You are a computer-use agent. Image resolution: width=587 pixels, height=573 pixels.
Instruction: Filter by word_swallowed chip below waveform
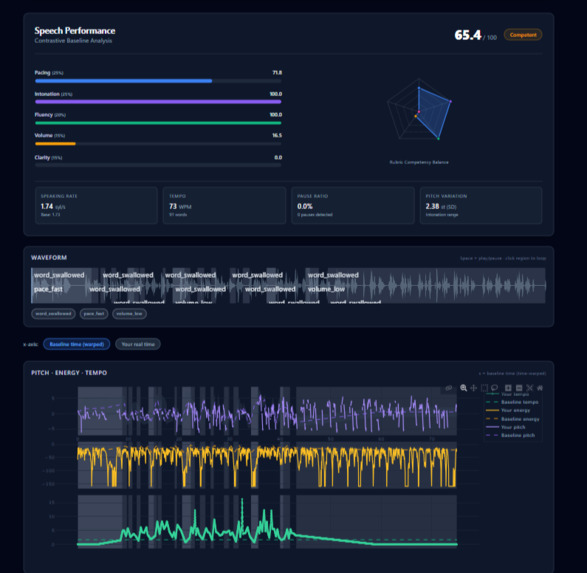pos(53,314)
